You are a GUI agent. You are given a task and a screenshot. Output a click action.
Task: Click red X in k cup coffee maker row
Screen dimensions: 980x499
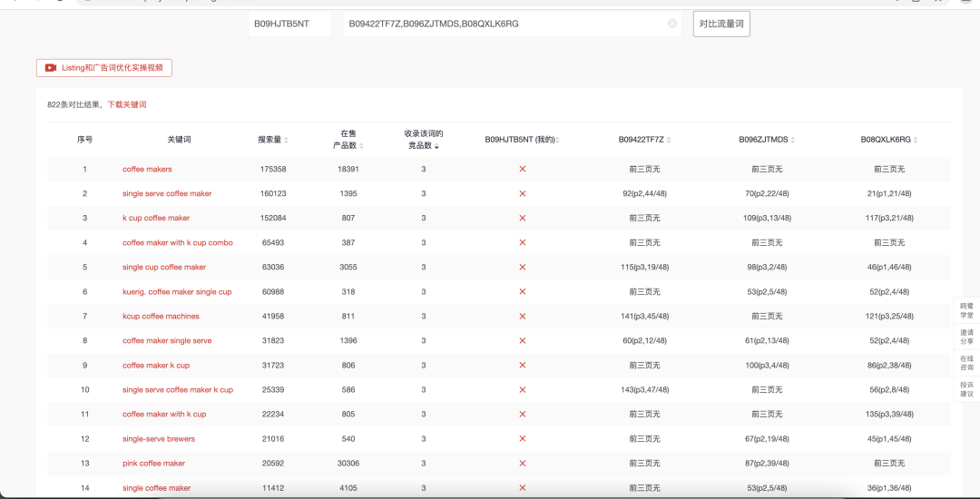(x=523, y=218)
